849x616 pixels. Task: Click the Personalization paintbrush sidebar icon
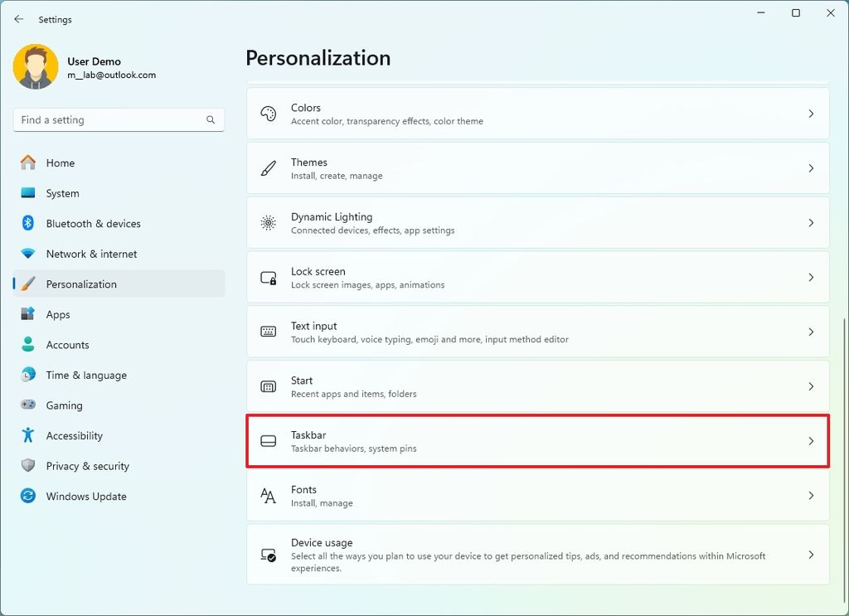point(28,284)
